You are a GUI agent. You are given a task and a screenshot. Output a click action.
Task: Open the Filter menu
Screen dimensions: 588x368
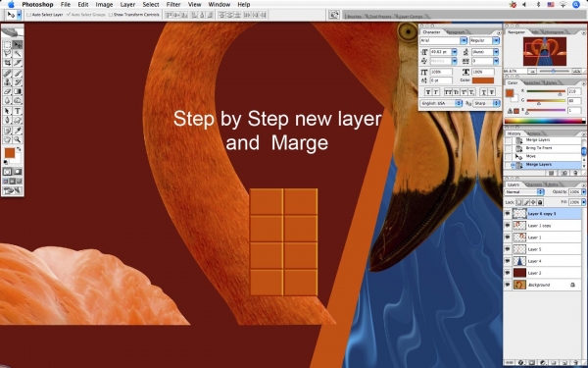(173, 5)
